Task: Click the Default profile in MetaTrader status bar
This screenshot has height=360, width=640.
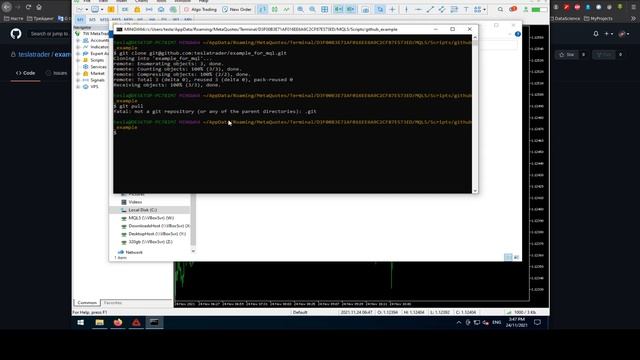Action: (x=300, y=312)
